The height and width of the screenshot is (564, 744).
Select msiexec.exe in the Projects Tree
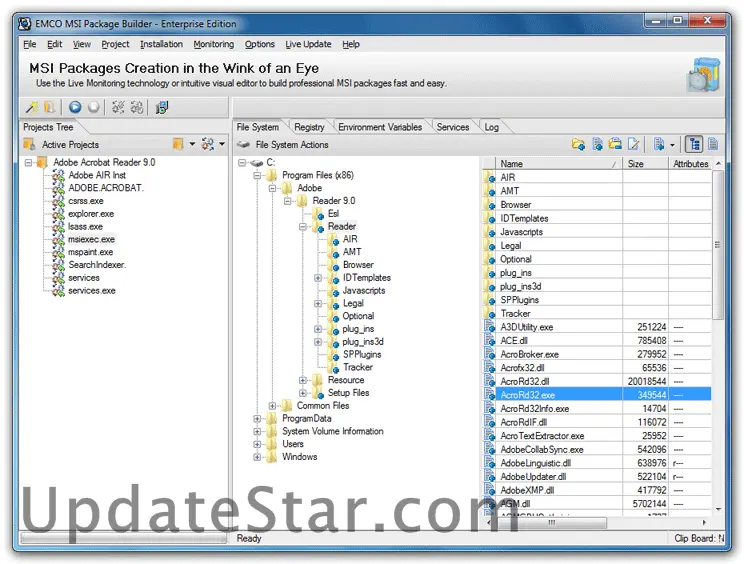tap(91, 240)
